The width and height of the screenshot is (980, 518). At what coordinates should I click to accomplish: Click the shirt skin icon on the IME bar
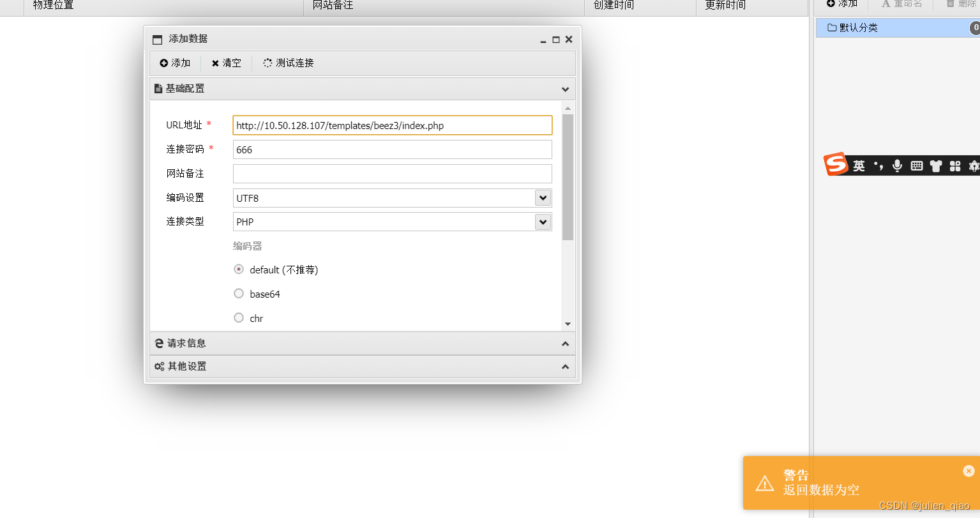click(x=936, y=166)
